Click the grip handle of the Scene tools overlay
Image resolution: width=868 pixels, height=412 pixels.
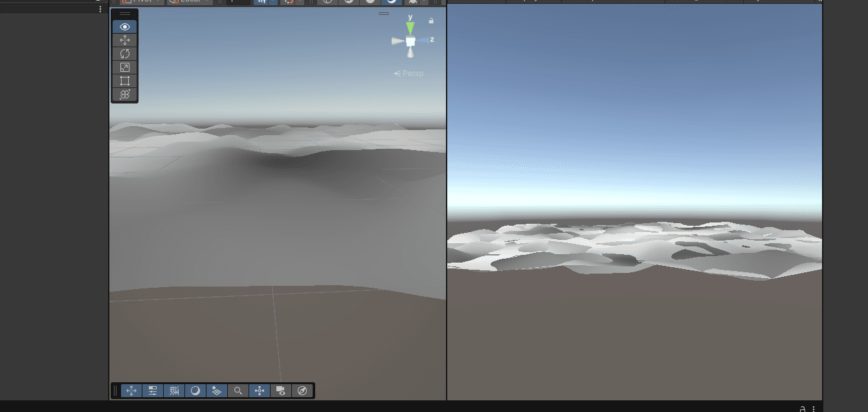point(125,14)
